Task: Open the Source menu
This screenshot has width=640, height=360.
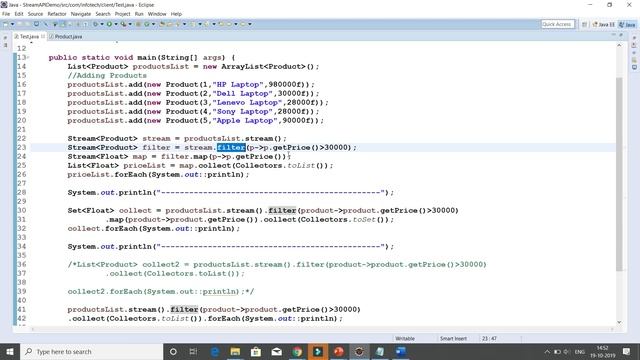Action: pyautogui.click(x=35, y=14)
